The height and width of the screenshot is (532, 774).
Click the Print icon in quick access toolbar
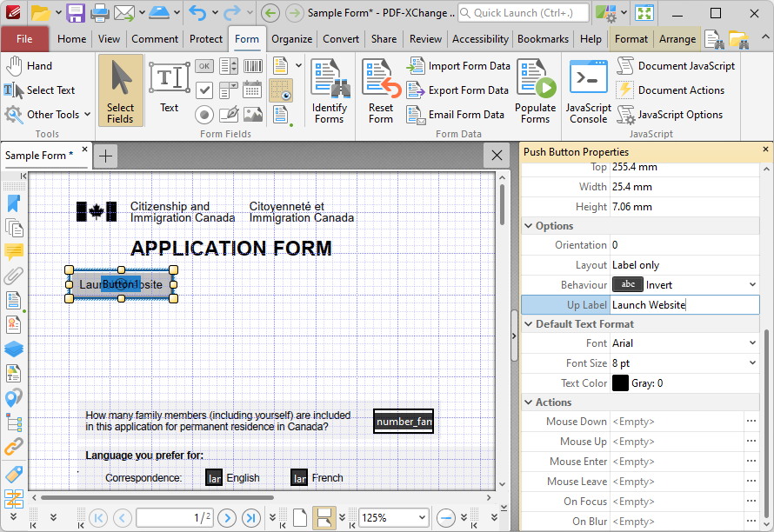[99, 13]
